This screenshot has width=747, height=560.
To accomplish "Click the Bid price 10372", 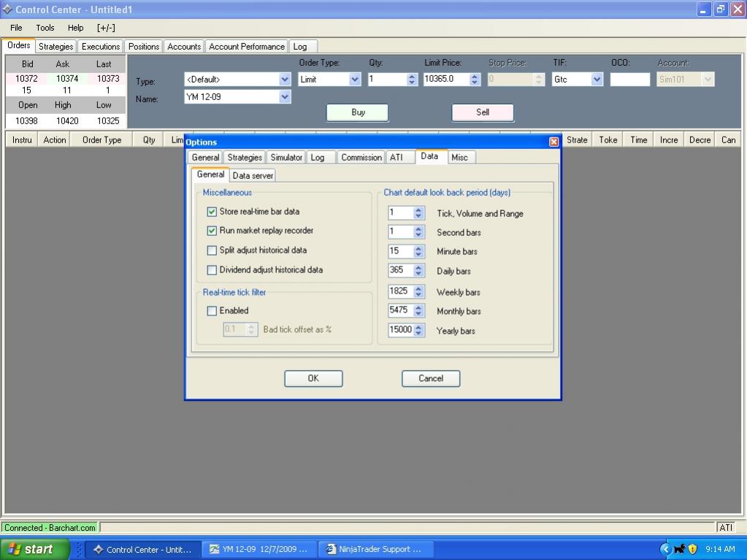I will click(x=26, y=79).
